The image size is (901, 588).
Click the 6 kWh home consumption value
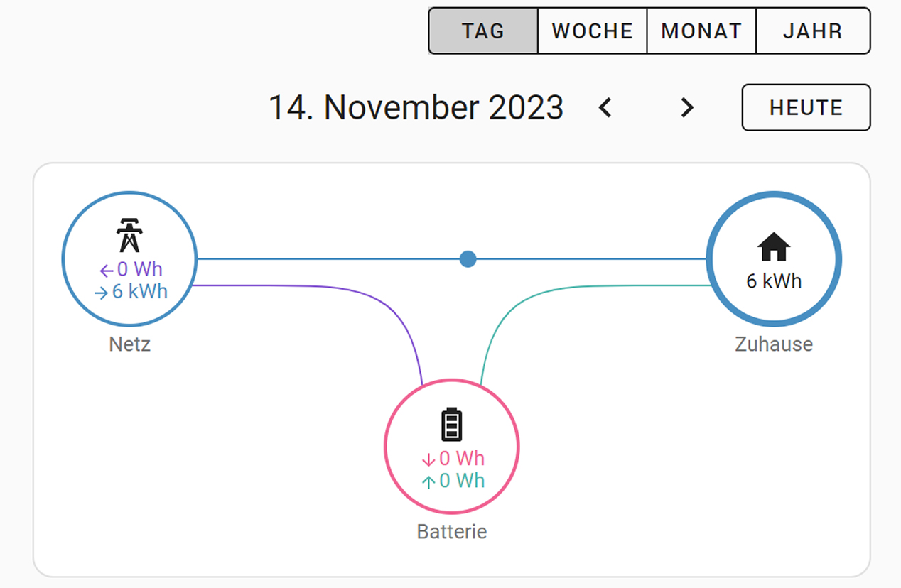[774, 281]
